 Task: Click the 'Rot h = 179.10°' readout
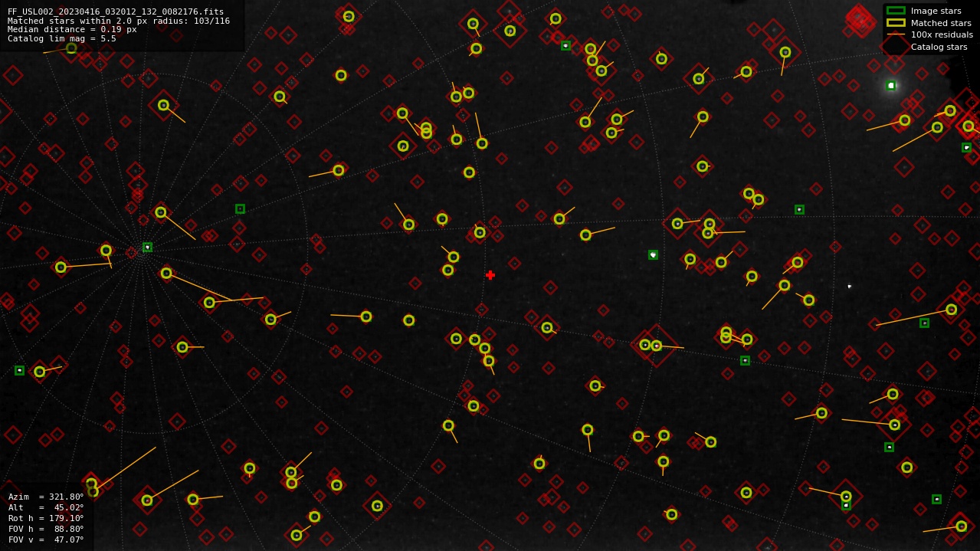[46, 518]
